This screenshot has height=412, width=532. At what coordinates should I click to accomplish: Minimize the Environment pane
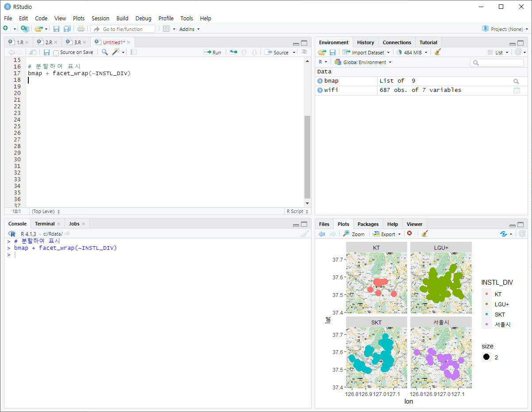pos(512,43)
